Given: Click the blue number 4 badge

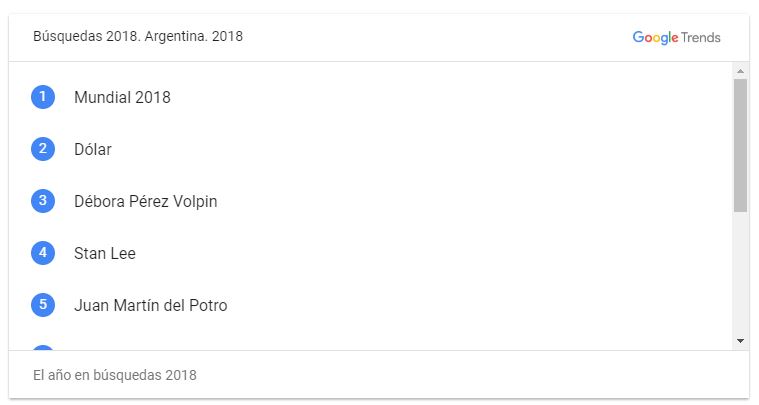Looking at the screenshot, I should pyautogui.click(x=43, y=253).
